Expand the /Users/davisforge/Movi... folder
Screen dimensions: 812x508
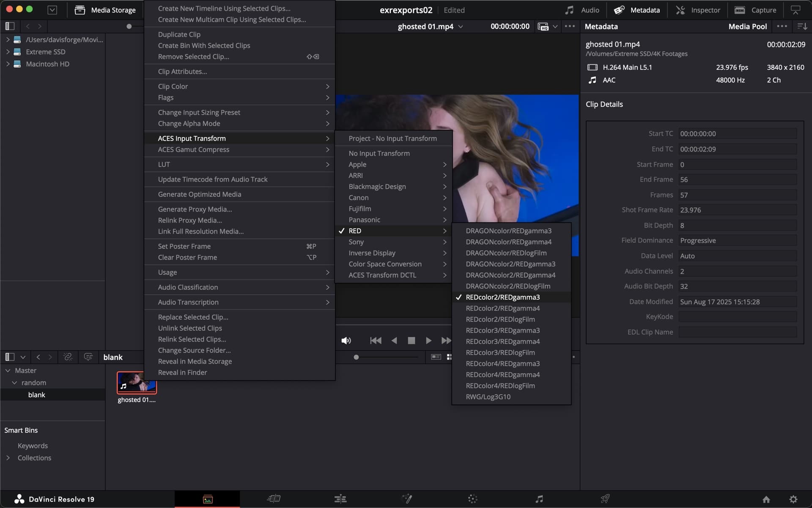pos(8,39)
